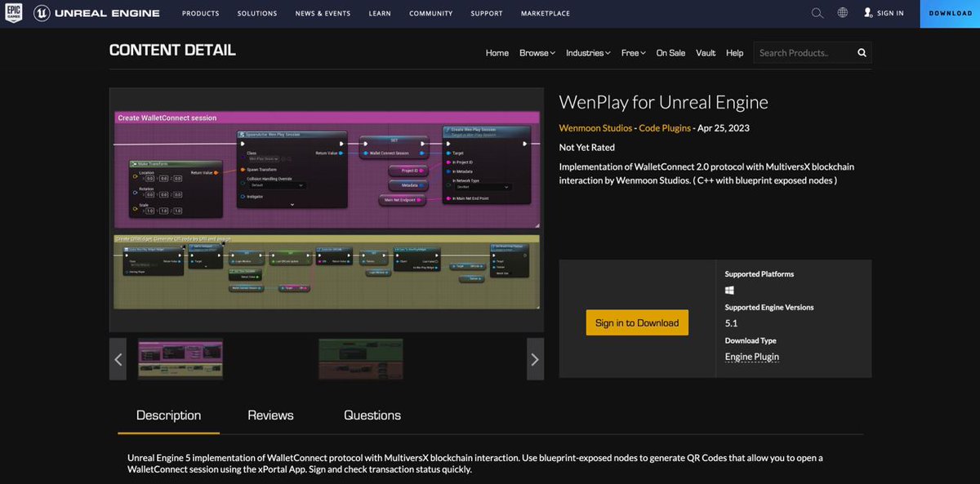Click the Apr 25, 2023 date
The width and height of the screenshot is (980, 484).
pyautogui.click(x=724, y=128)
